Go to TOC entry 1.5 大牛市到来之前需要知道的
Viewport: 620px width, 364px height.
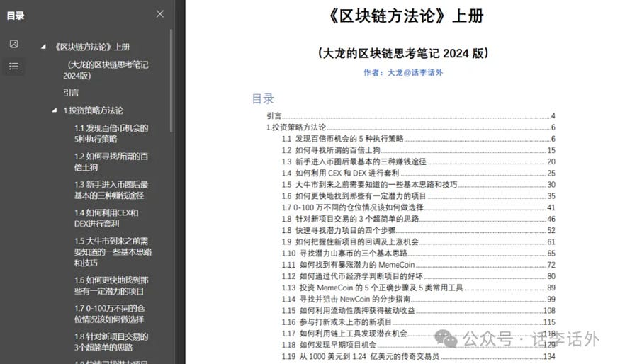[x=418, y=185]
